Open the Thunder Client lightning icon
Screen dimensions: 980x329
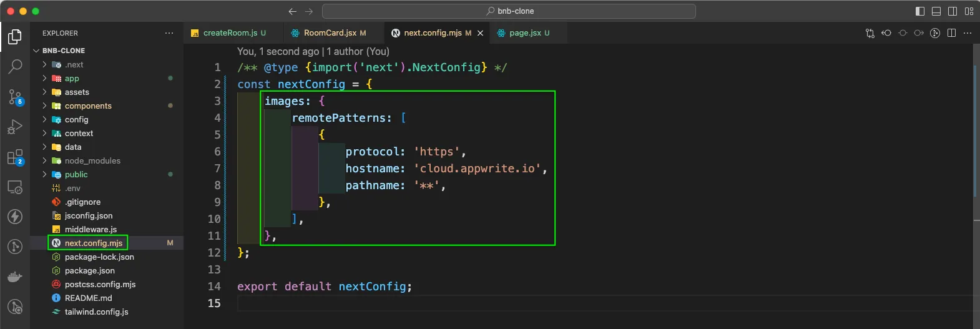[x=15, y=217]
